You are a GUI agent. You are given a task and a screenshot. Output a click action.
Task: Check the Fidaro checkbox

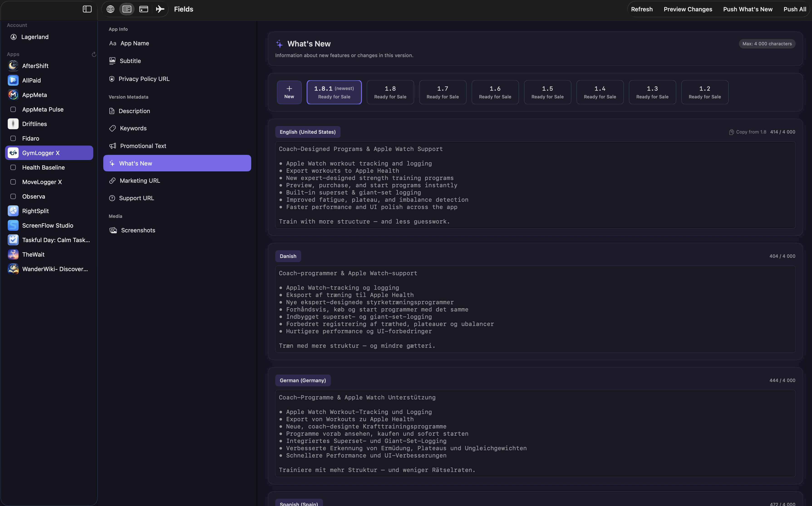[13, 138]
